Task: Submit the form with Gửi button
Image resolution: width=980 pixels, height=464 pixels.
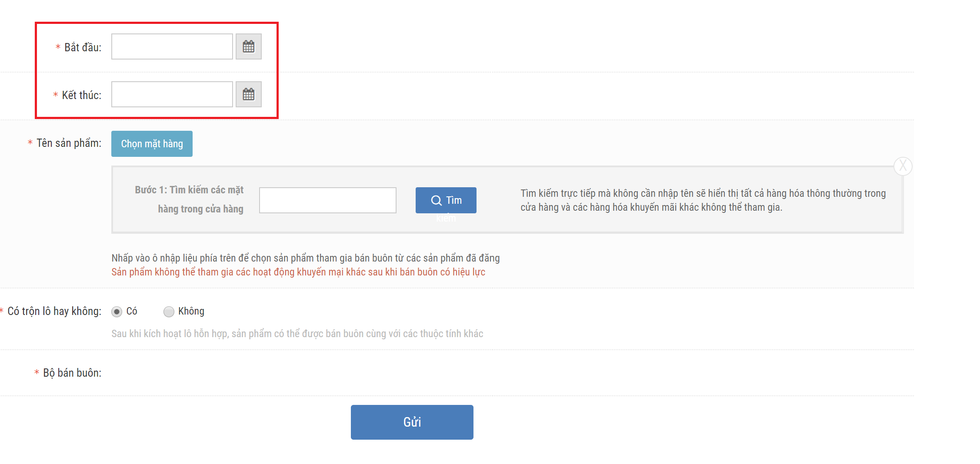Action: (412, 422)
